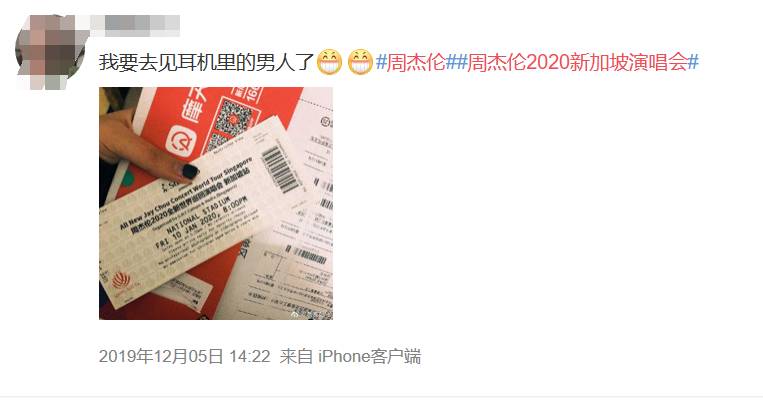
Task: Click the second grinning emoji
Action: (x=360, y=62)
